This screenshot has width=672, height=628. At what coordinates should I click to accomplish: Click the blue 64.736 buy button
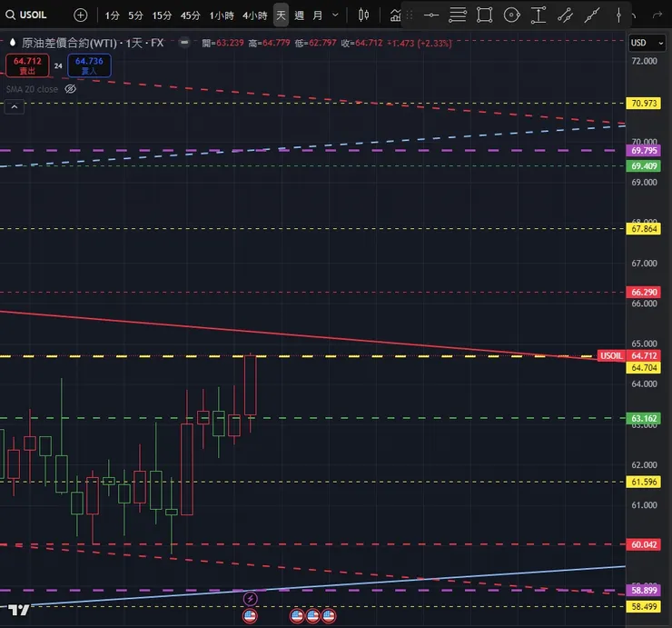click(x=89, y=65)
